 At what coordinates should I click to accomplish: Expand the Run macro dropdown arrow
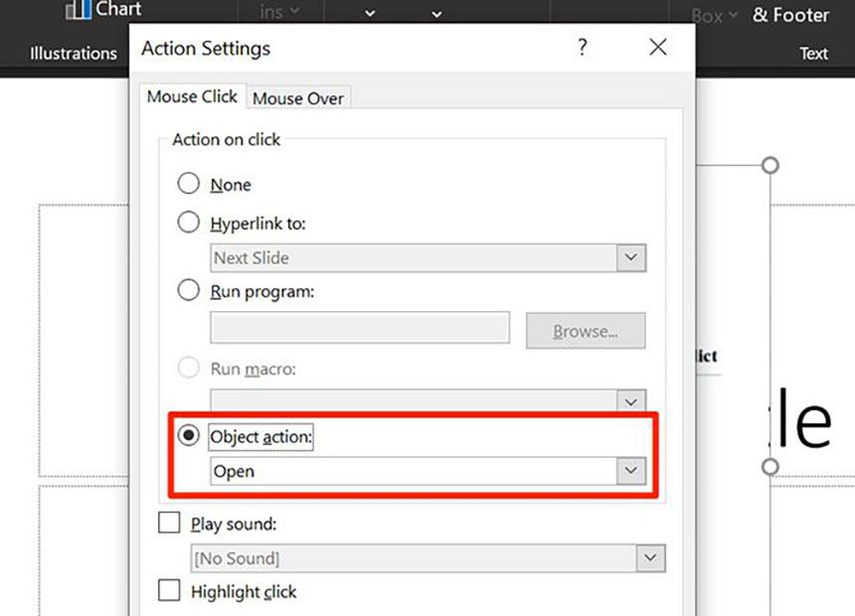coord(630,401)
